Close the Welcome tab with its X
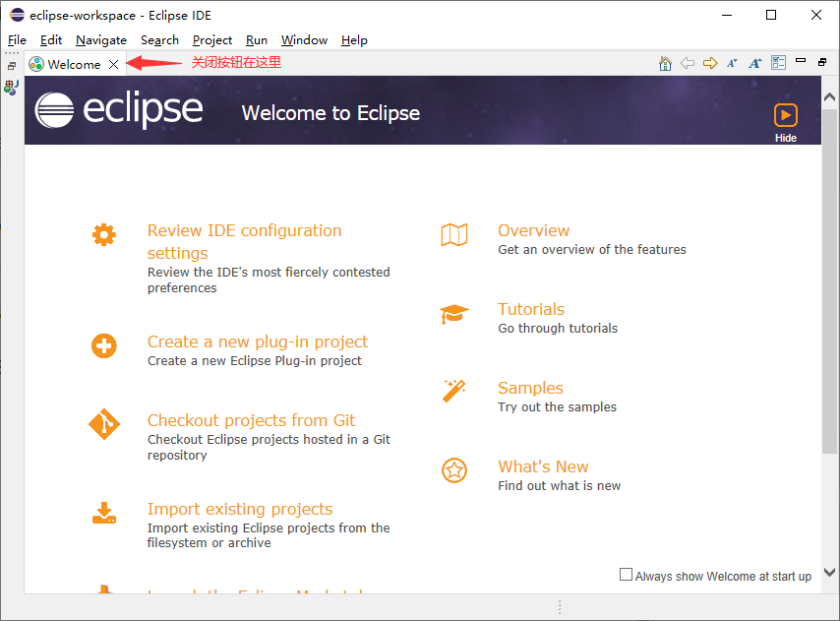The width and height of the screenshot is (840, 621). (113, 64)
